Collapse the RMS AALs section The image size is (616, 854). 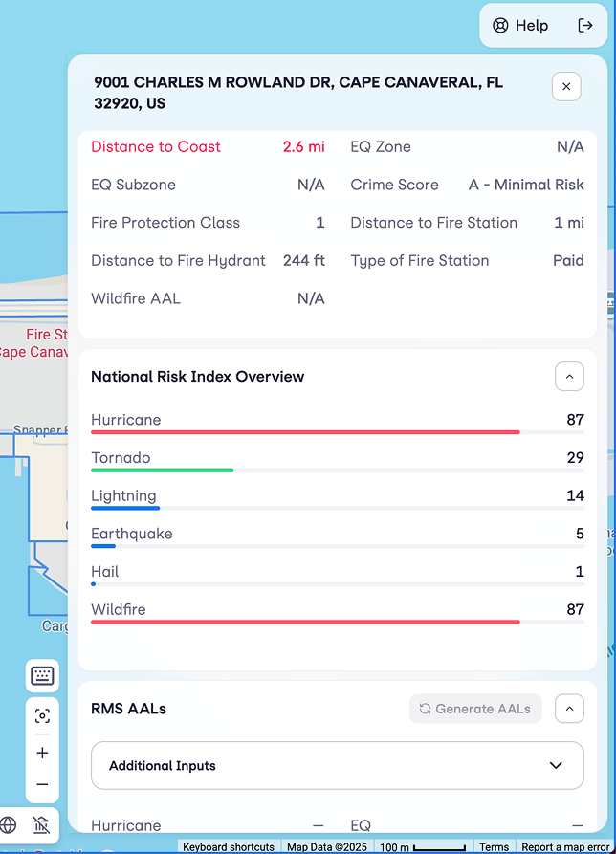coord(569,709)
